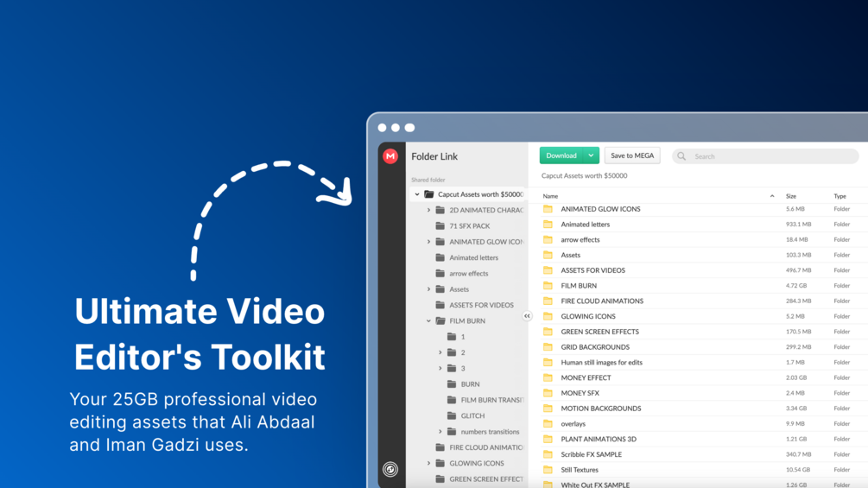868x488 pixels.
Task: Select BURN subfolder in tree
Action: click(471, 384)
